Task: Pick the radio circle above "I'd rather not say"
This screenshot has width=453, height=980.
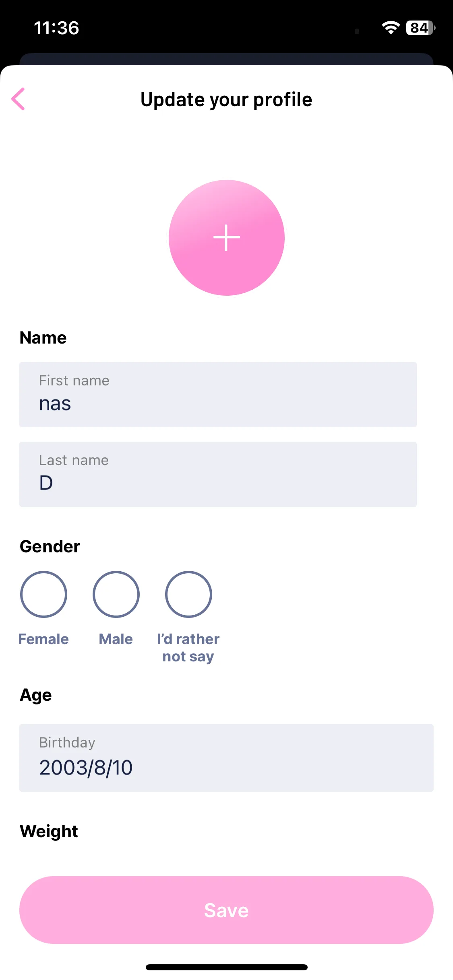Action: click(x=188, y=594)
